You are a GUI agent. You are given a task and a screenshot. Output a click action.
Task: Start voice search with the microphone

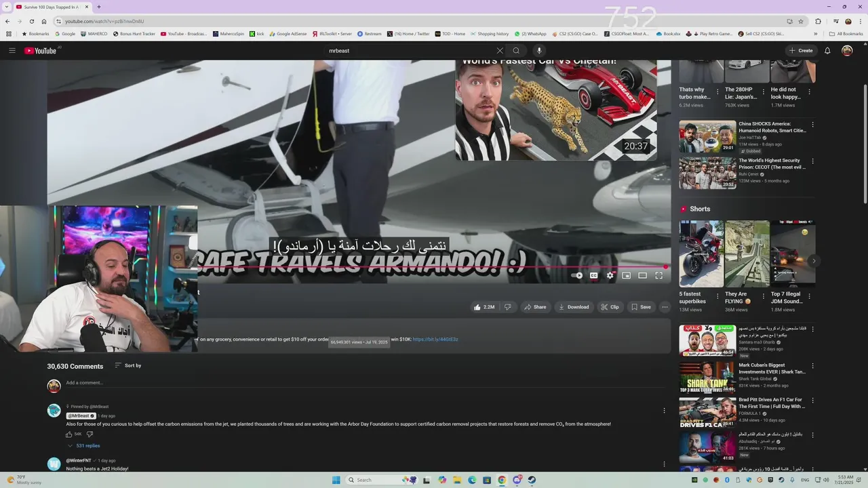(539, 51)
